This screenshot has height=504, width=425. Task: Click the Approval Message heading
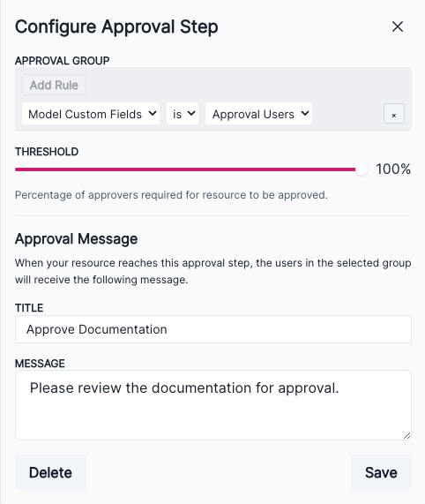tap(77, 239)
